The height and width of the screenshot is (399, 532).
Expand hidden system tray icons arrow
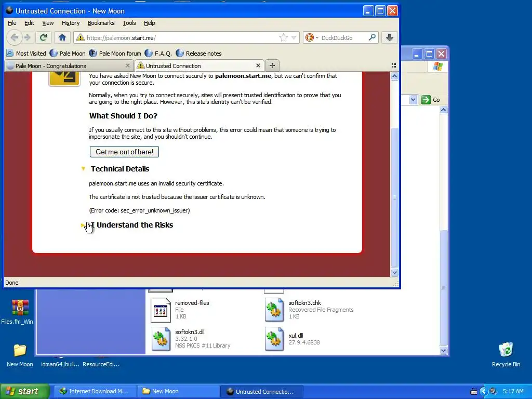click(x=484, y=392)
